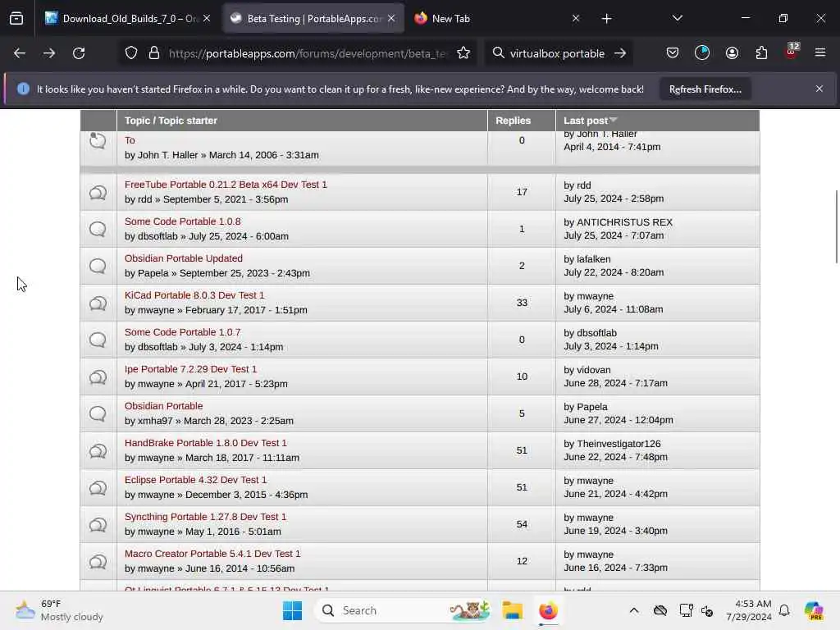Open the FreeTube Portable 0.21.2 Beta topic
The width and height of the screenshot is (840, 630).
226,185
